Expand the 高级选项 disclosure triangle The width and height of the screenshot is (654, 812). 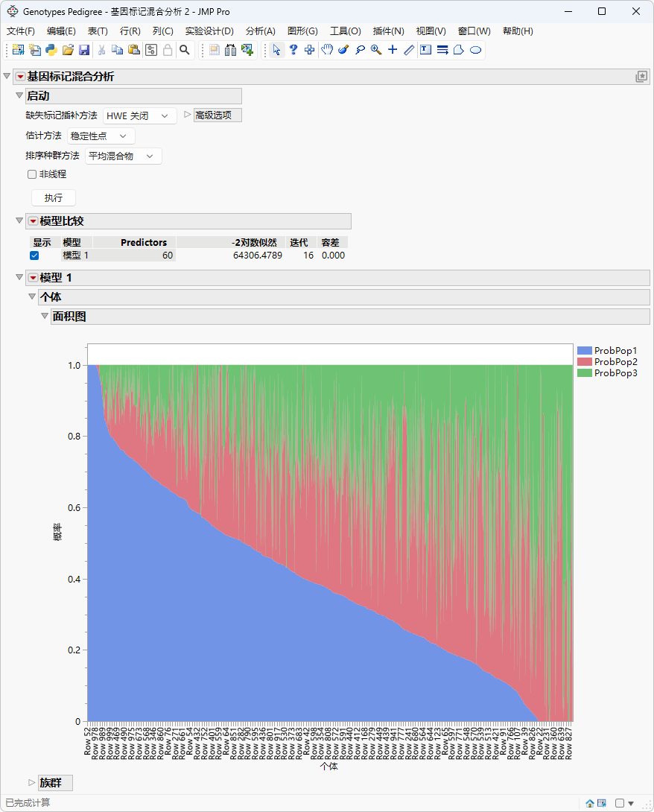(188, 115)
